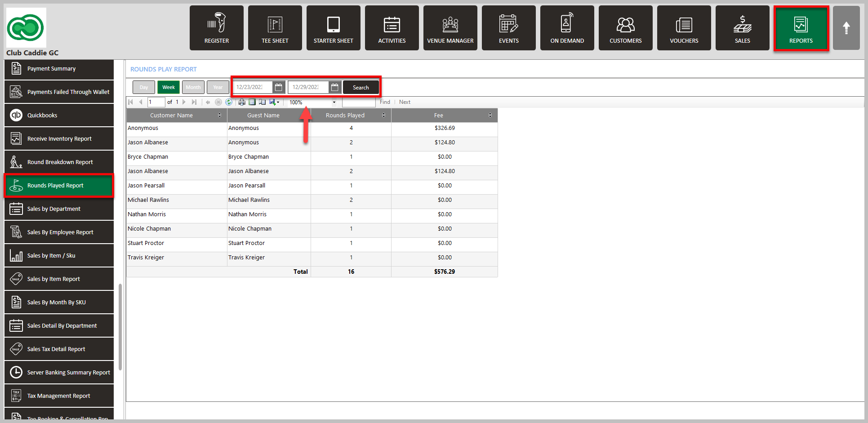Open the Customers module
The height and width of the screenshot is (423, 868).
(x=626, y=28)
